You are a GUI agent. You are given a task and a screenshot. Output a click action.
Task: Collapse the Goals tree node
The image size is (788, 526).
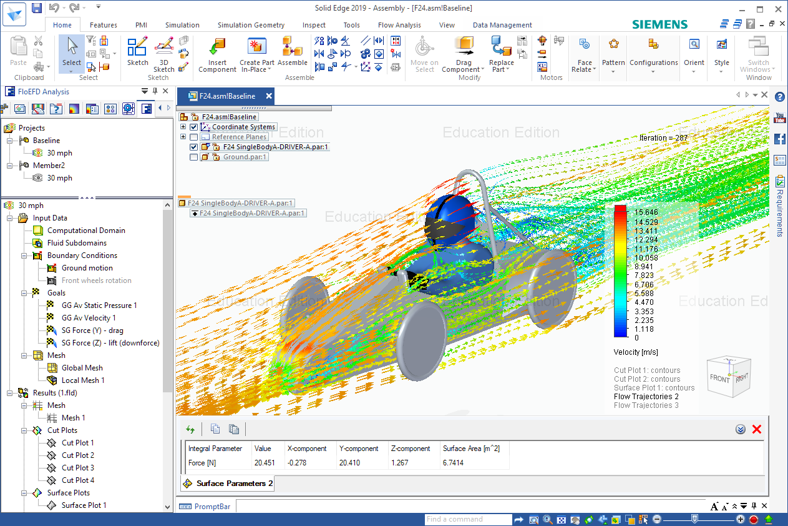click(x=24, y=293)
